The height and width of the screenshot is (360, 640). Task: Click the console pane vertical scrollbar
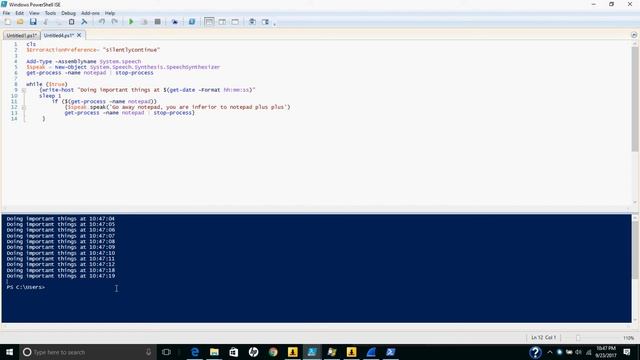pyautogui.click(x=635, y=249)
